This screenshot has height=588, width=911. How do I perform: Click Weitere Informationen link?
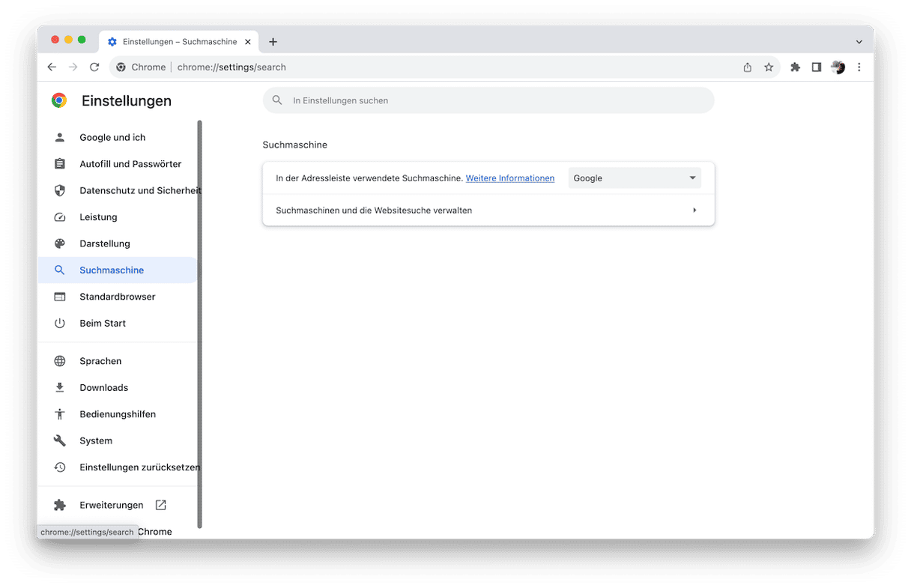pyautogui.click(x=510, y=178)
